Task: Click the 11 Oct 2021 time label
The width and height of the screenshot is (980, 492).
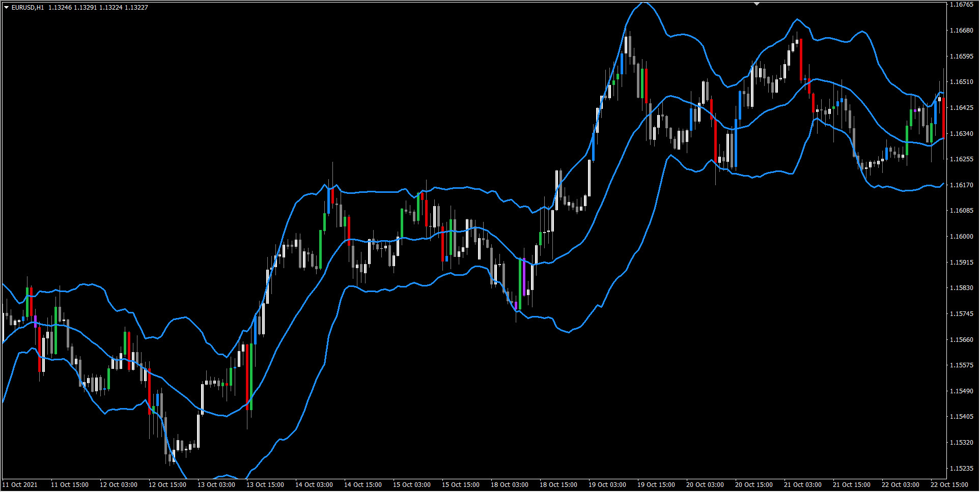Action: [x=20, y=485]
